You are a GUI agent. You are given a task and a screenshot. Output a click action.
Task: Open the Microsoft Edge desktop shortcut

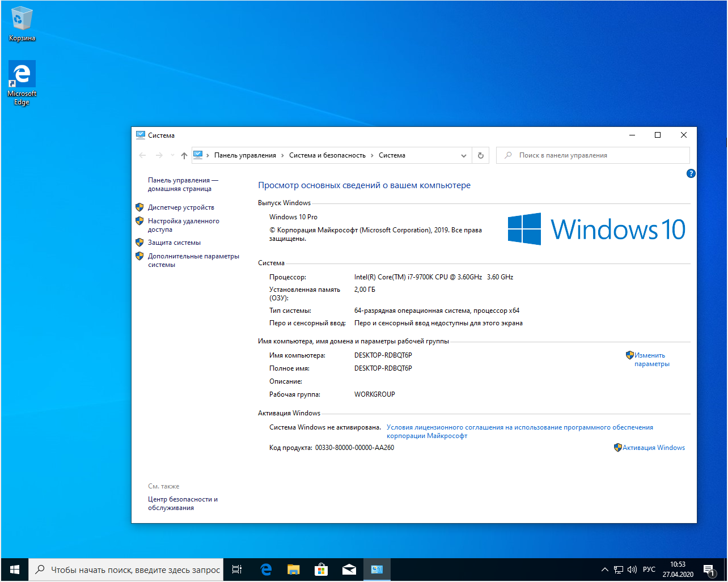point(22,83)
